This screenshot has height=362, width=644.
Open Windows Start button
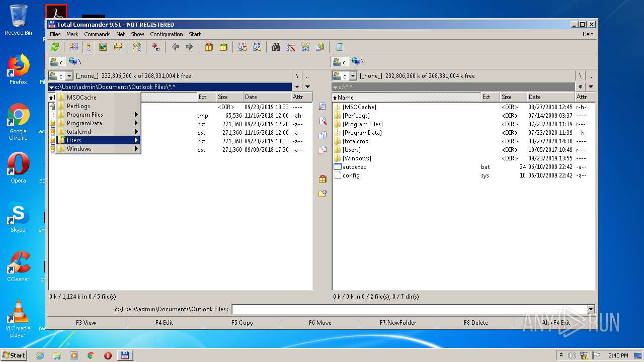14,355
